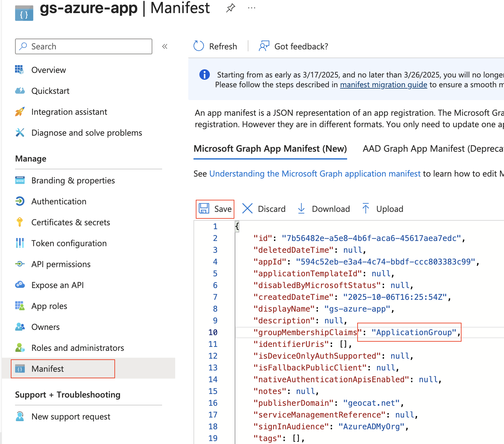
Task: Open the Got feedback dialog icon
Action: [x=264, y=46]
